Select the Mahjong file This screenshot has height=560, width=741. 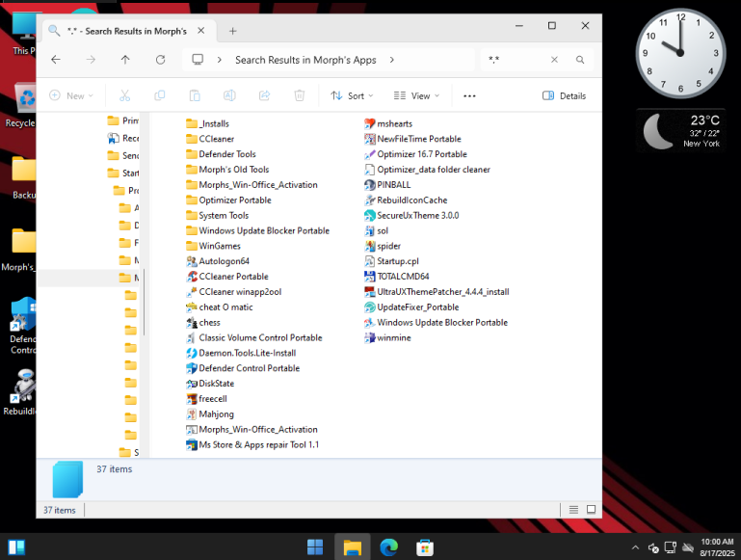tap(210, 413)
